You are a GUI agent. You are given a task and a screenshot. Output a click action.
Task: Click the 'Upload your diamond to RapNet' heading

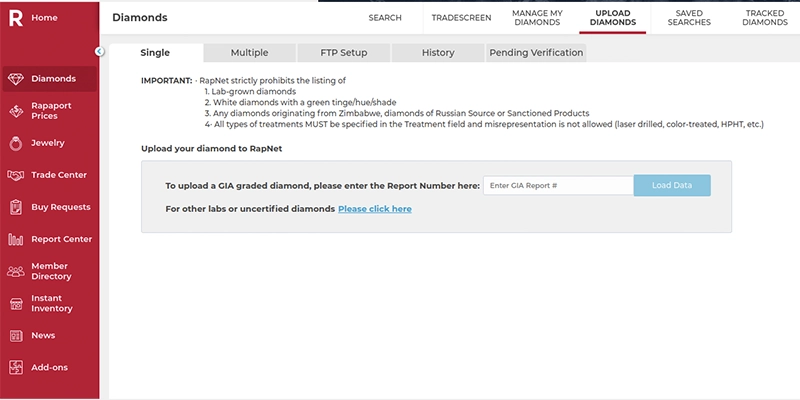point(212,149)
